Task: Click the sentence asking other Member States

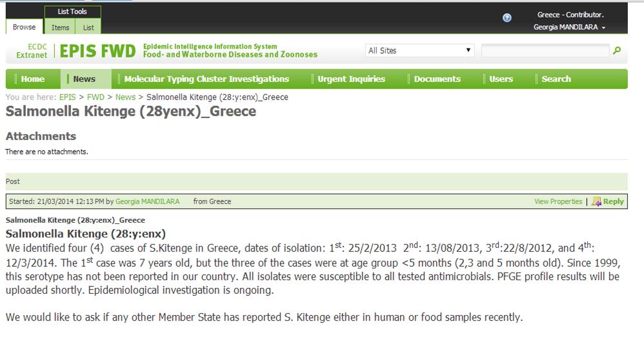Action: 264,317
